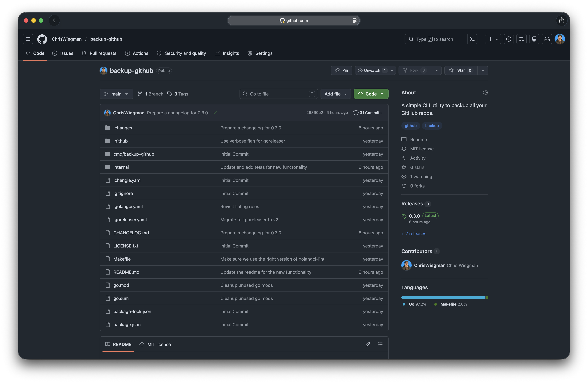
Task: Open the 1 Branch link
Action: [x=151, y=94]
